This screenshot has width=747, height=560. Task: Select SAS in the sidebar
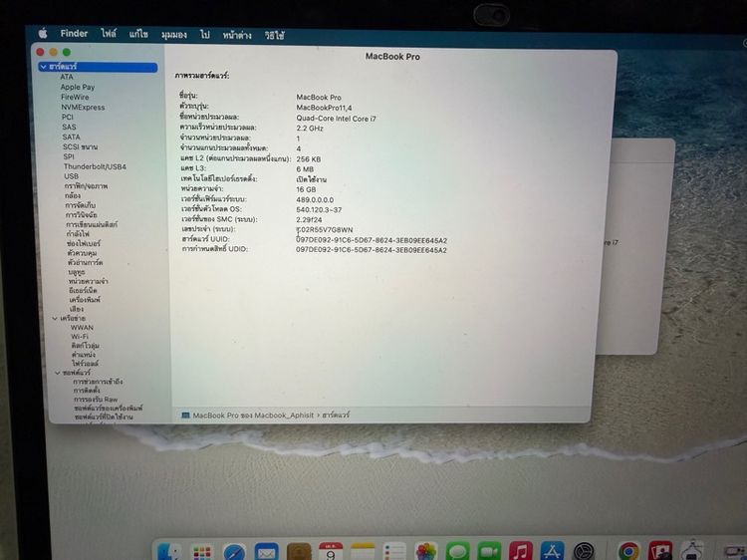(x=69, y=127)
